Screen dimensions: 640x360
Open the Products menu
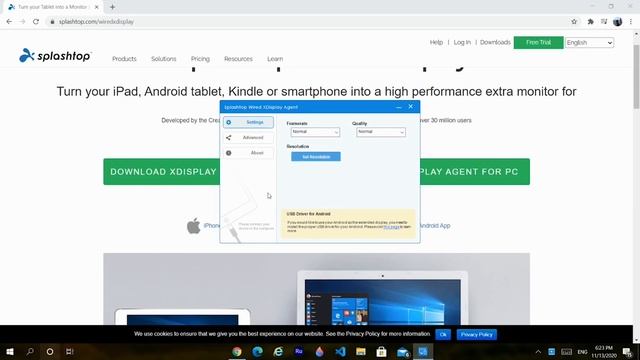point(124,59)
